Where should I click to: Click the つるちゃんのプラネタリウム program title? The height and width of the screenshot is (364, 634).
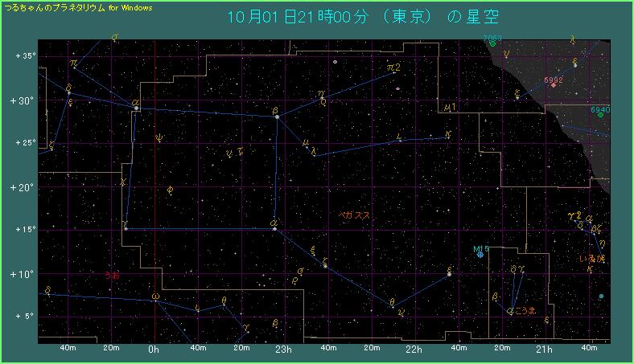click(55, 6)
